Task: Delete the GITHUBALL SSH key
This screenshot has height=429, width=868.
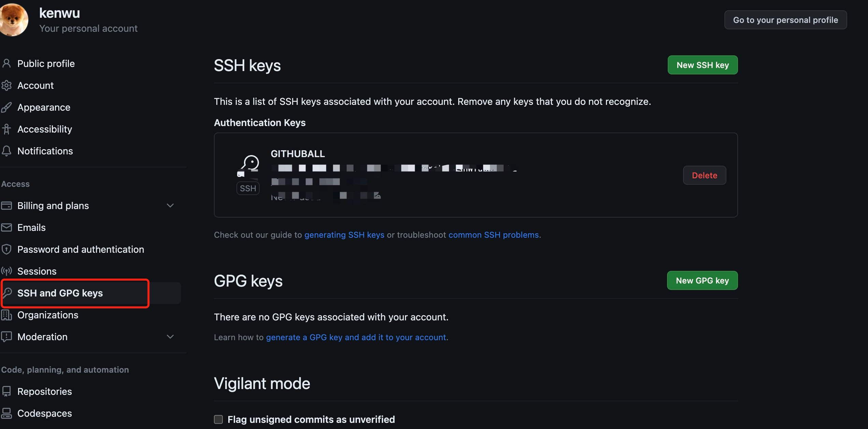Action: [x=704, y=175]
